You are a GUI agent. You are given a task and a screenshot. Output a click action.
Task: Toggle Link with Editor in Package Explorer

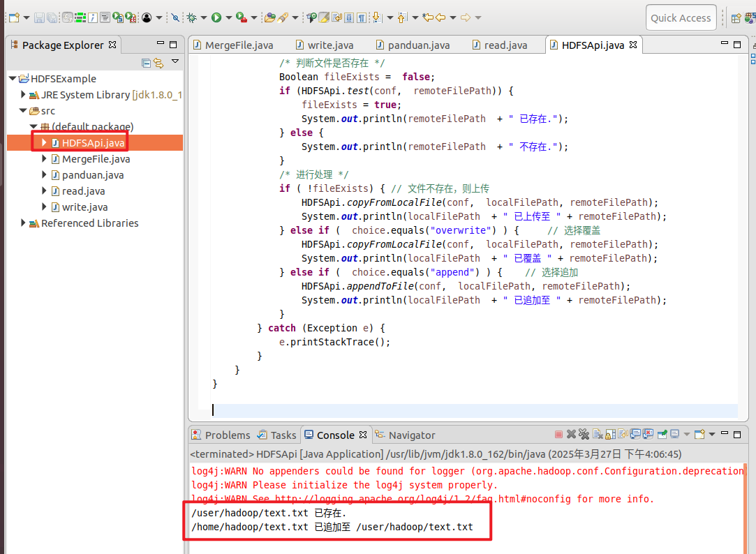(158, 63)
